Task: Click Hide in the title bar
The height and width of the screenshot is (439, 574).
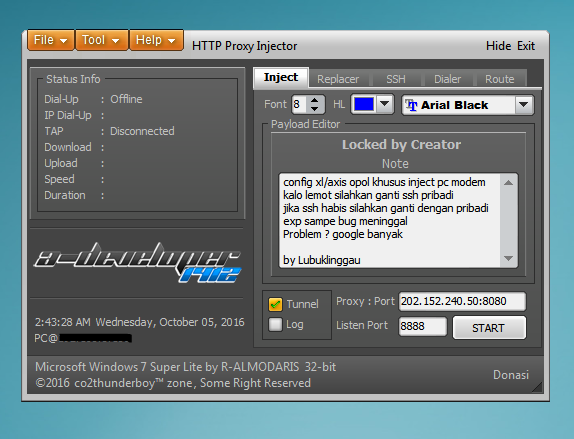Action: (x=498, y=46)
